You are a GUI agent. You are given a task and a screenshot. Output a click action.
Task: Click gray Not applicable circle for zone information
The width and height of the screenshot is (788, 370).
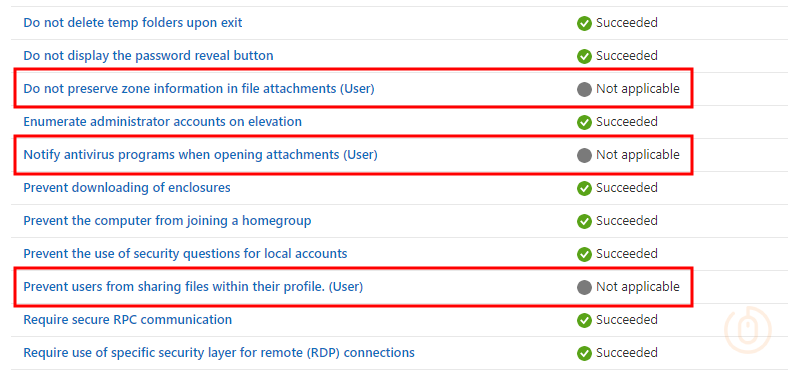pos(584,89)
